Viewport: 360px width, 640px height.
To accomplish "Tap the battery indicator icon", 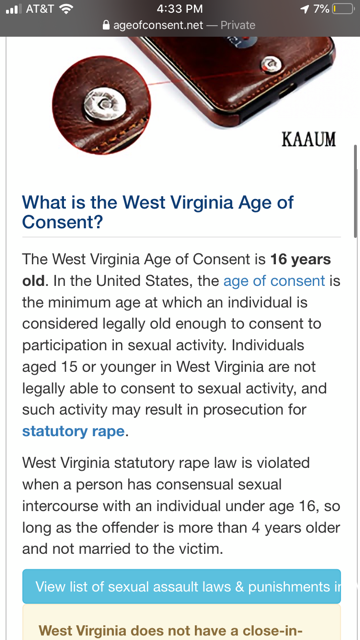I will 343,9.
